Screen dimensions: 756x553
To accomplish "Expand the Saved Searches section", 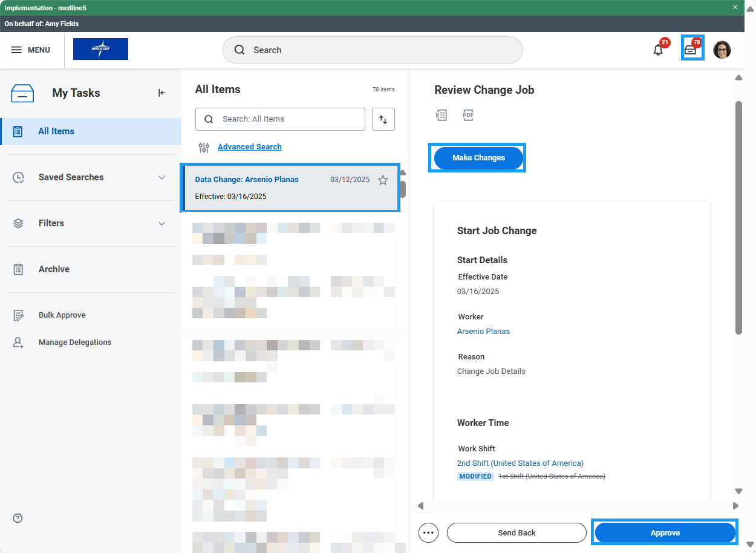I will (x=161, y=177).
